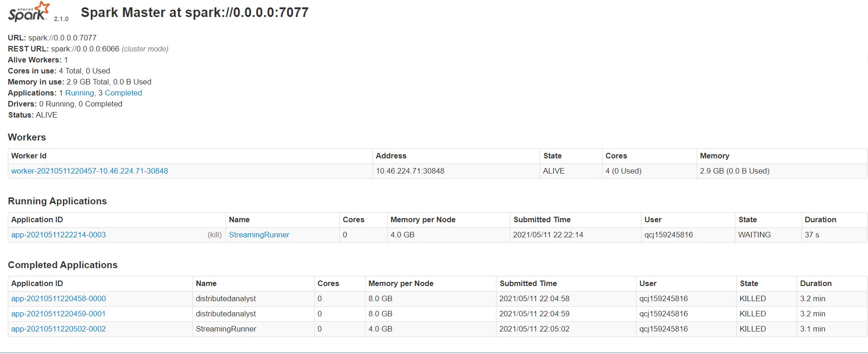
Task: Select submitted time 2021/05/11 22:05:02
Action: 534,329
